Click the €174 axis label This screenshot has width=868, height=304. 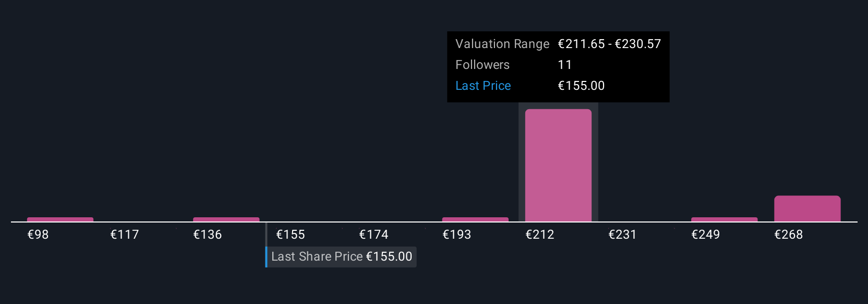pos(373,235)
